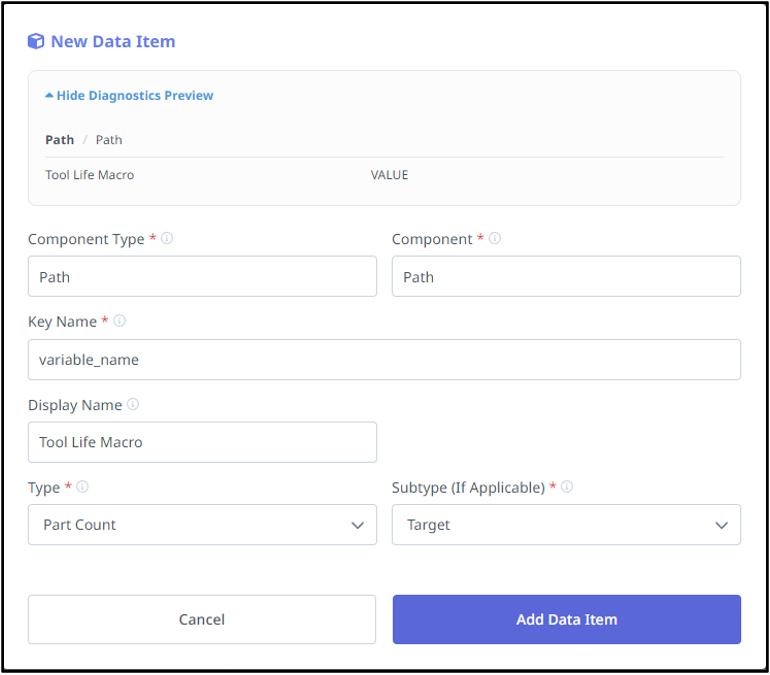Click the info icon next to Component Type
Image resolution: width=770 pixels, height=675 pixels.
tap(167, 239)
